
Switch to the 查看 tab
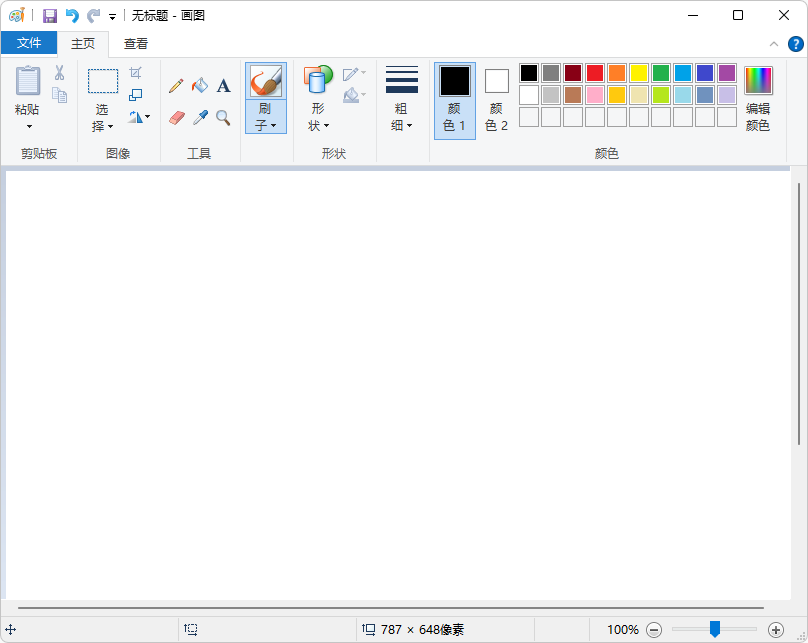coord(136,44)
